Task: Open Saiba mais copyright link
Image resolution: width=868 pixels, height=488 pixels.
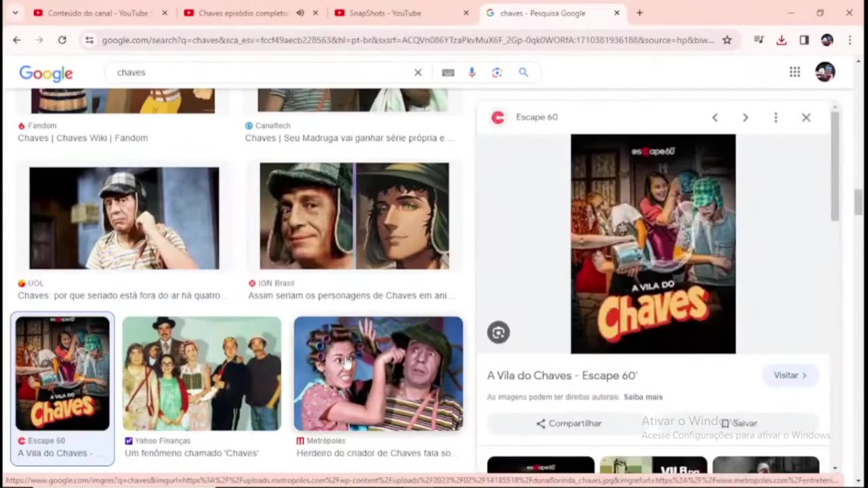Action: [643, 397]
